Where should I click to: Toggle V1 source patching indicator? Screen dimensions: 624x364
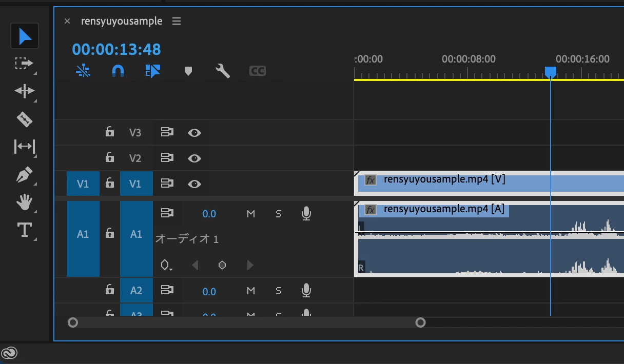(x=83, y=184)
